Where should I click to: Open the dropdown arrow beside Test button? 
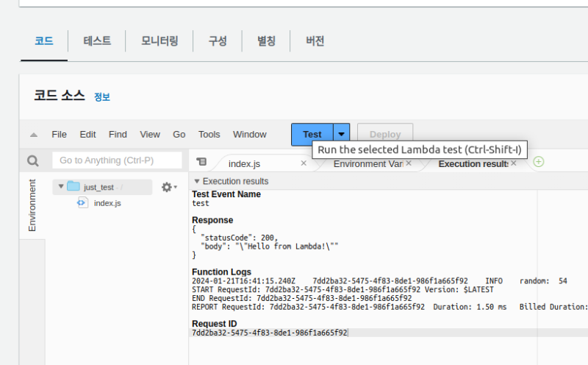[341, 135]
